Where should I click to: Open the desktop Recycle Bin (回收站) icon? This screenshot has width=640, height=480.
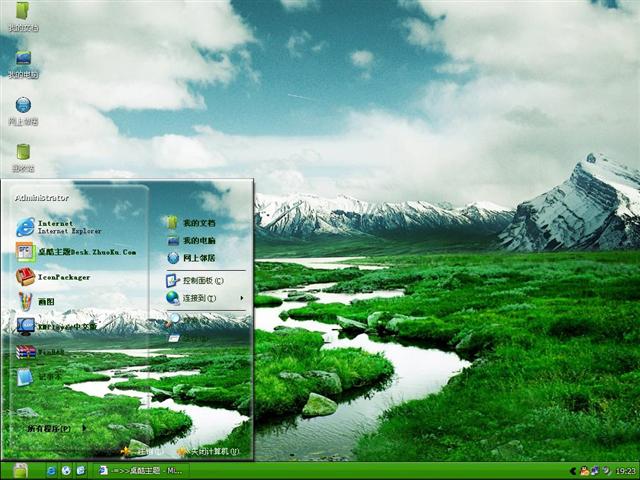point(23,158)
